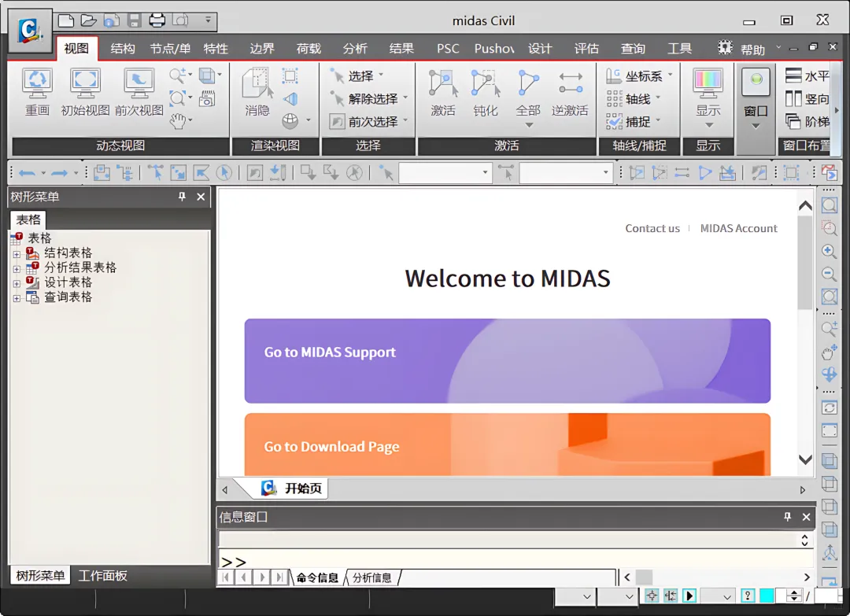Click the New file icon
This screenshot has width=850, height=616.
pos(66,20)
